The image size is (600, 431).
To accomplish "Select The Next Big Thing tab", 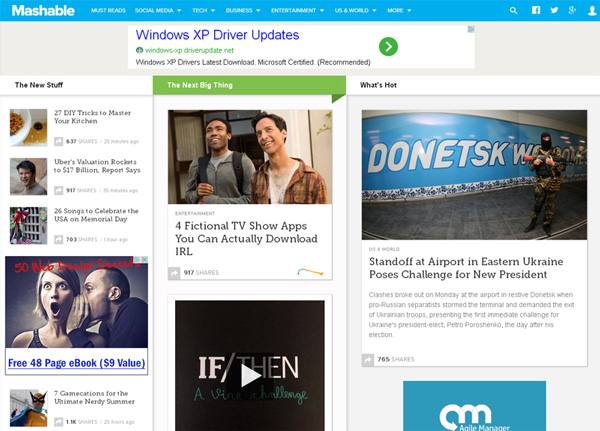I will point(249,85).
